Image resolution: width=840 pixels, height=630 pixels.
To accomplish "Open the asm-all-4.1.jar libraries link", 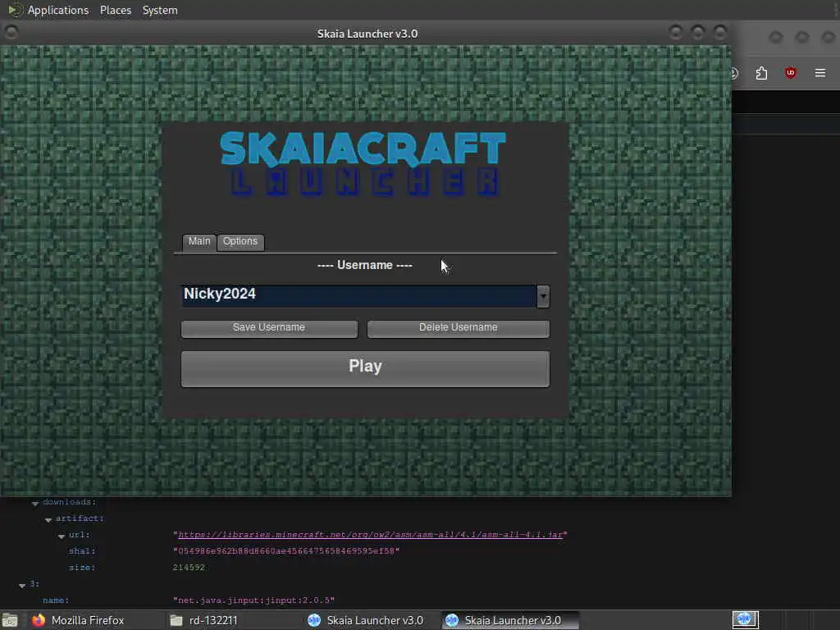I will tap(370, 535).
